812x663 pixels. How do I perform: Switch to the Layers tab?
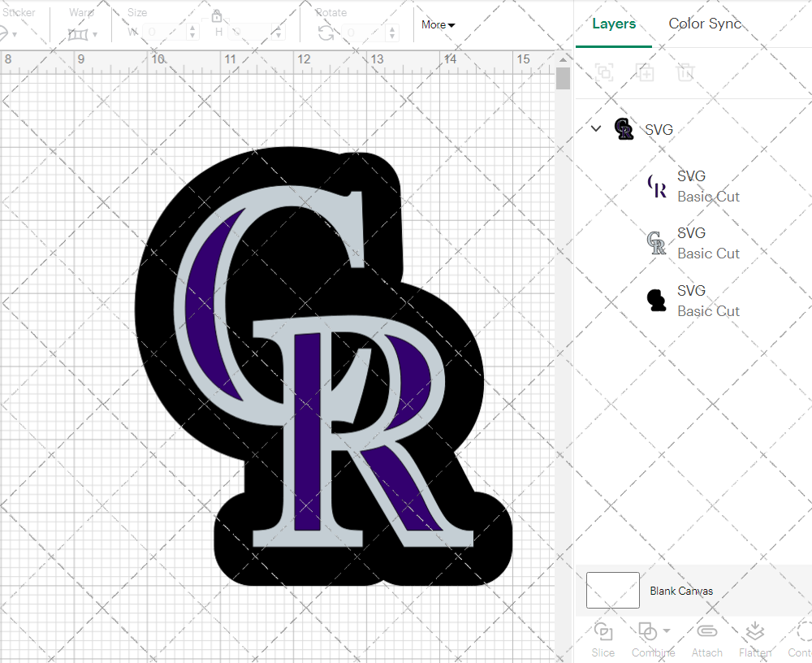[x=614, y=24]
